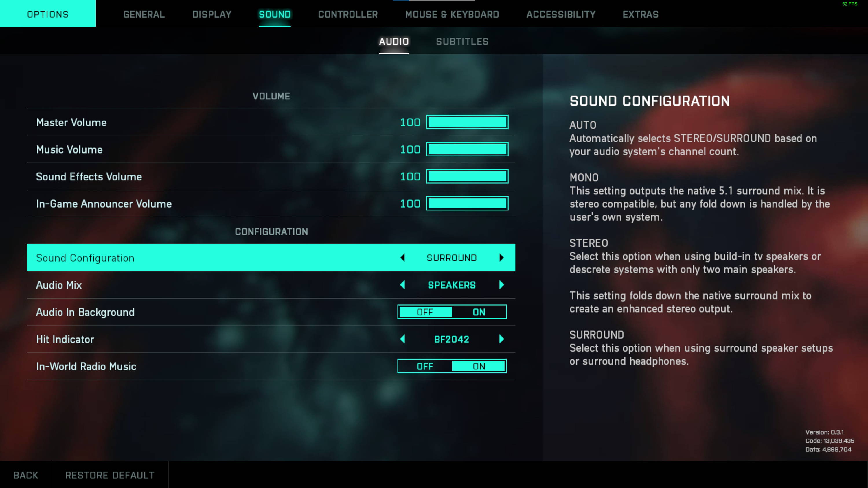868x488 pixels.
Task: Click Restore Default button
Action: click(x=110, y=475)
